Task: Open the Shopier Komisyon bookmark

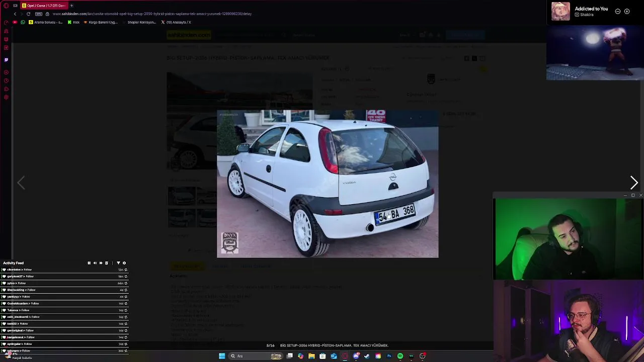Action: coord(139,22)
